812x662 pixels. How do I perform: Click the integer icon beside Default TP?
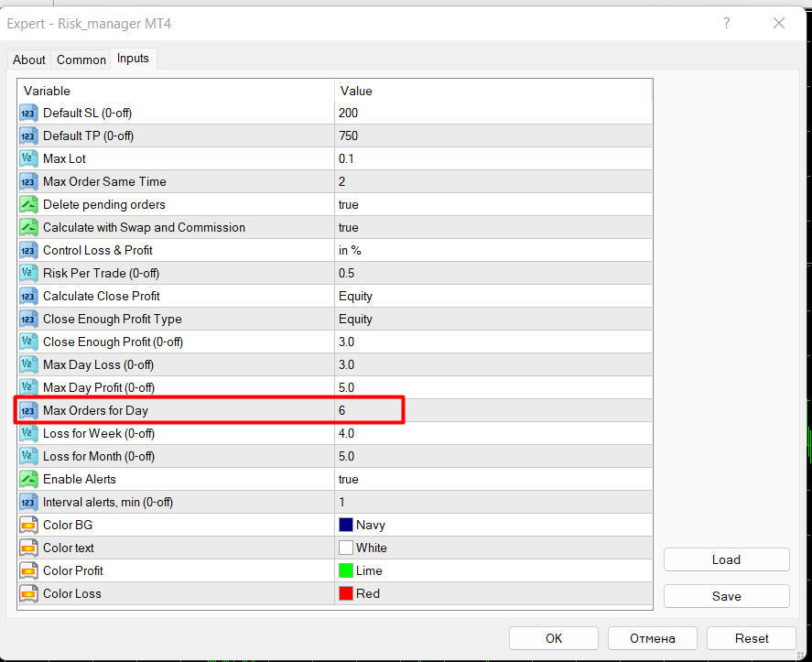click(28, 136)
